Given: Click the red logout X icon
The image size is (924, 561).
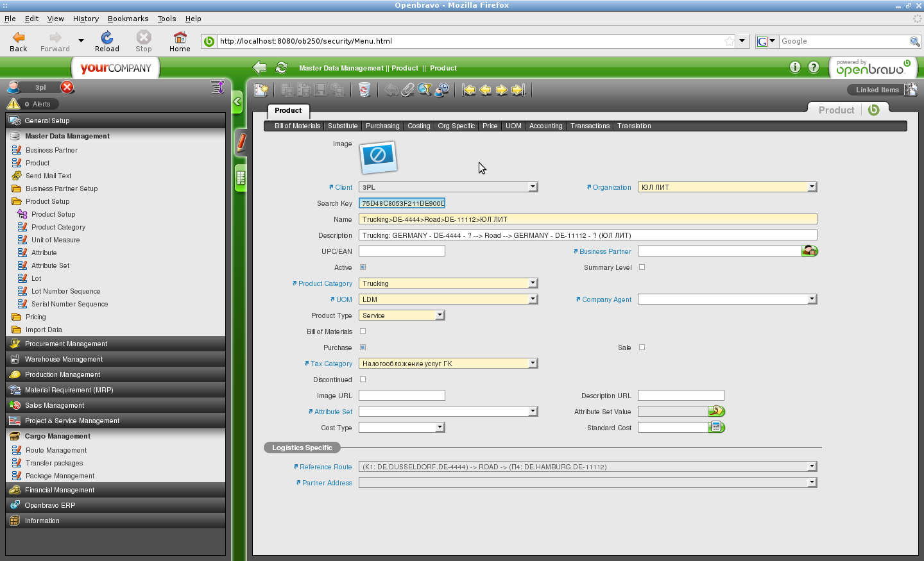Looking at the screenshot, I should [67, 87].
